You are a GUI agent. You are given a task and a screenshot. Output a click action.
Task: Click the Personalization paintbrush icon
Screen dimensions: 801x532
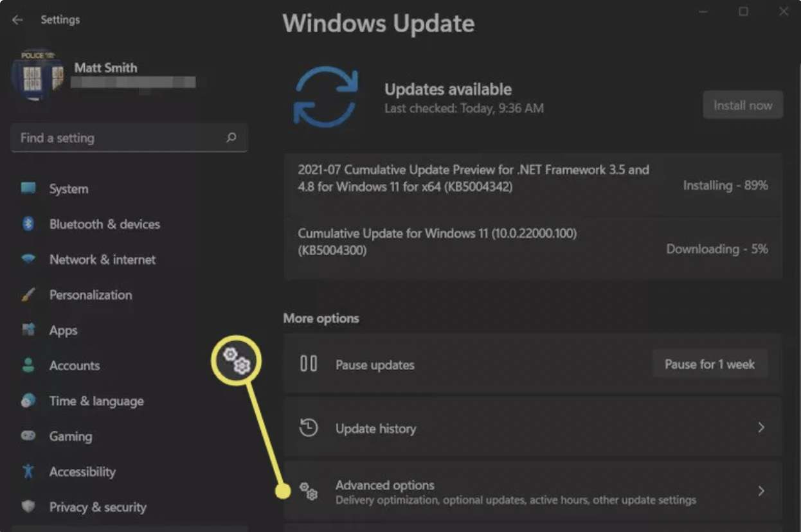click(28, 295)
